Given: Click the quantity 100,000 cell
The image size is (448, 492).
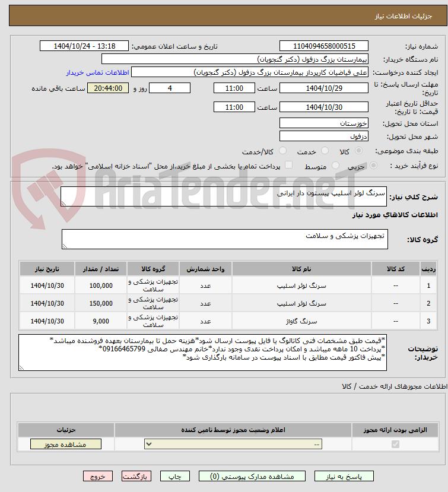Looking at the screenshot, I should point(101,285).
